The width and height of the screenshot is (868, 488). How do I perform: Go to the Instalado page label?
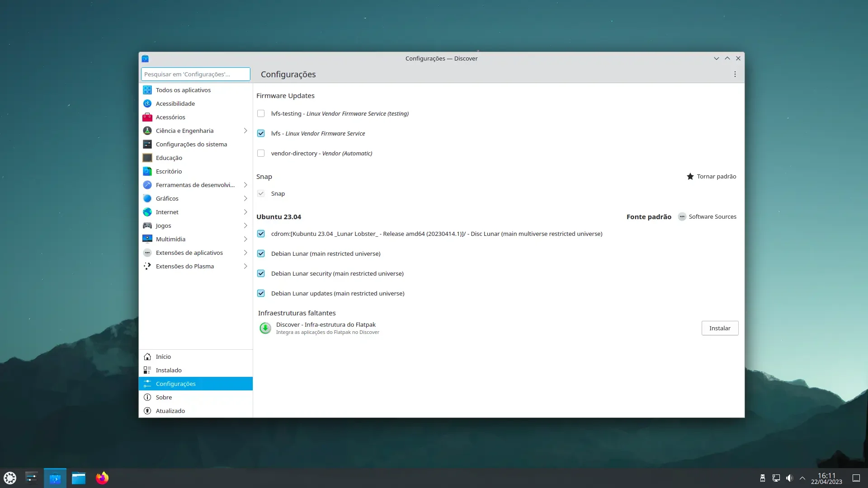coord(169,370)
